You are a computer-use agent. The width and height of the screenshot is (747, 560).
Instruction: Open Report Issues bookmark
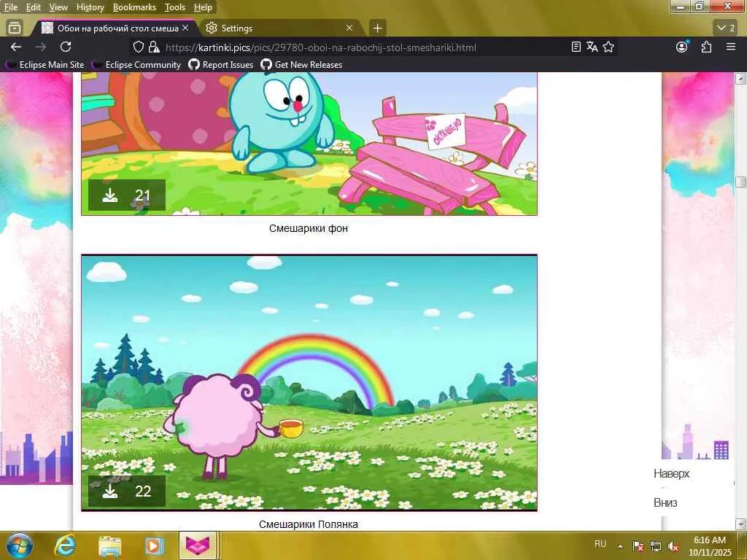221,65
